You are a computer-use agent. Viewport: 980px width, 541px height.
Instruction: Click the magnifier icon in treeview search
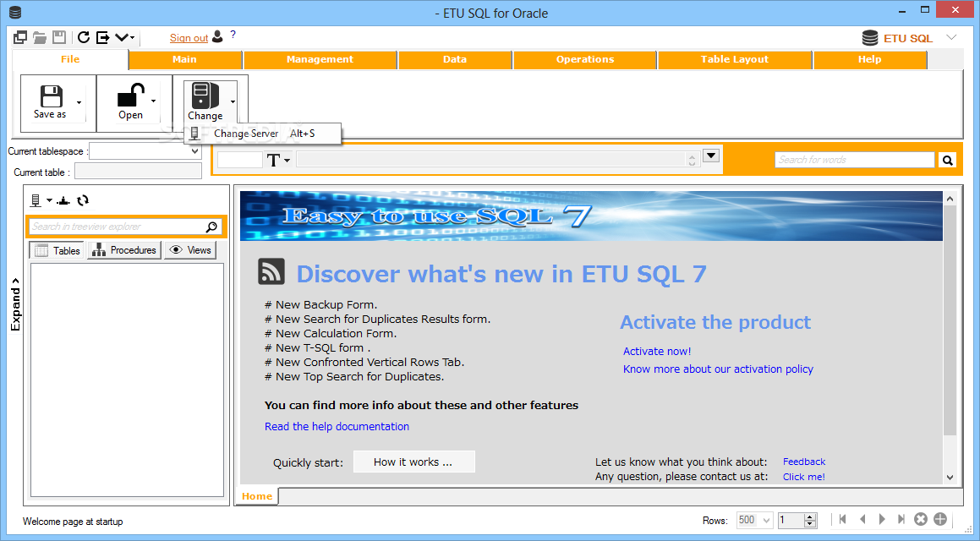[212, 227]
